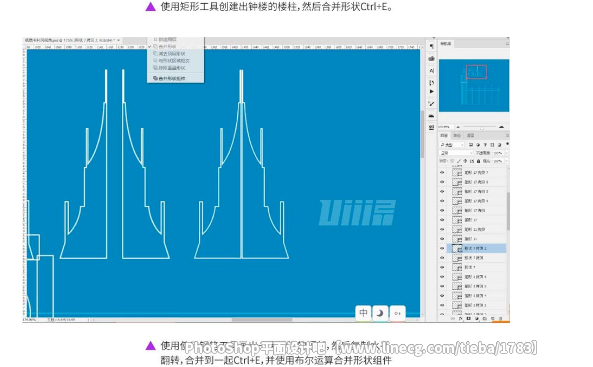Image resolution: width=593 pixels, height=367 pixels.
Task: Click the actions play icon in the dock
Action: tap(432, 92)
